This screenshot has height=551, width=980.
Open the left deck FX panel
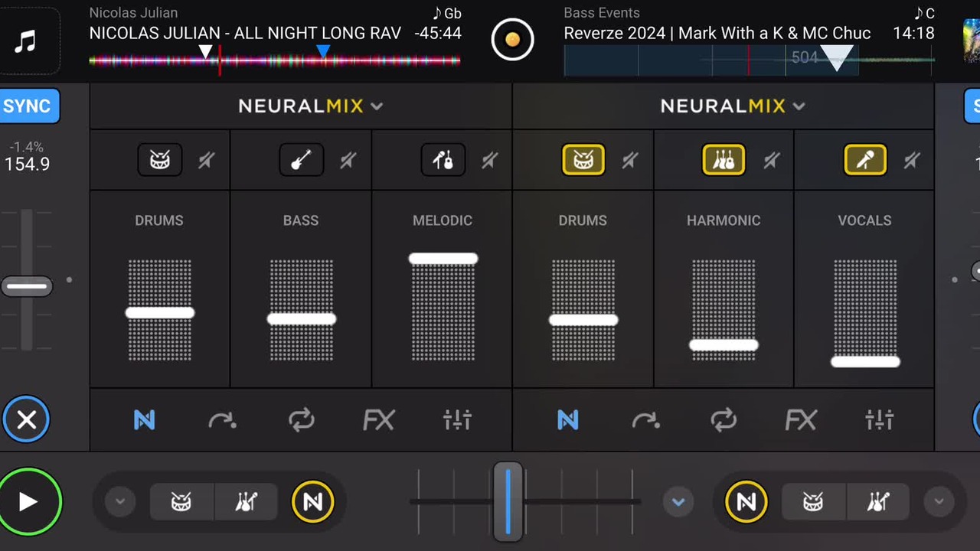(x=379, y=420)
